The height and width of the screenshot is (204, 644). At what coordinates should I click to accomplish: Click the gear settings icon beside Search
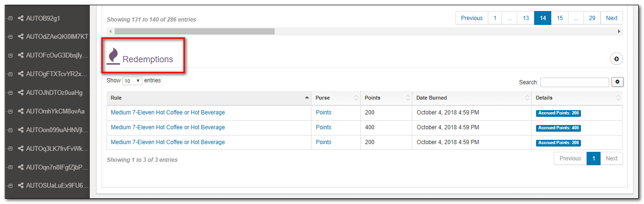[617, 82]
